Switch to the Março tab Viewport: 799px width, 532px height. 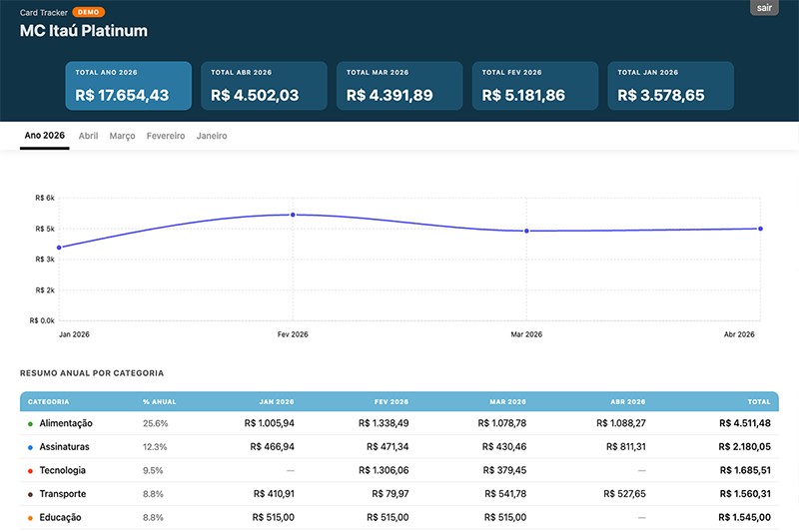[x=122, y=136]
